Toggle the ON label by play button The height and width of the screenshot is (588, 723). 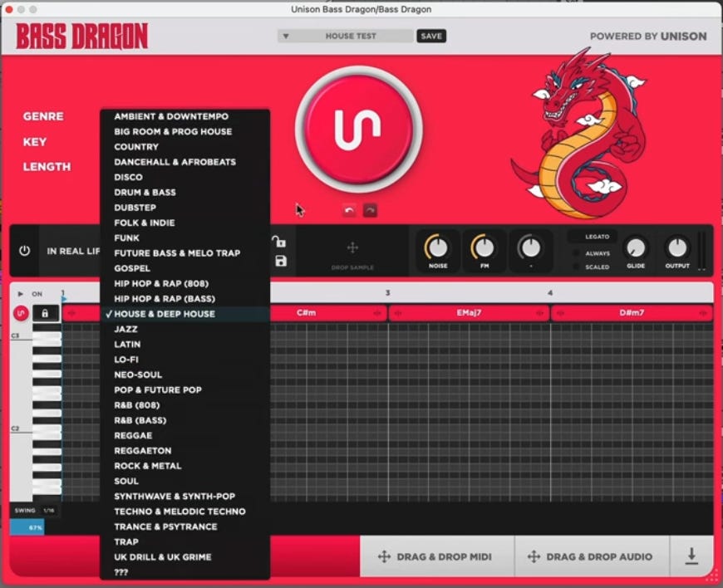(37, 293)
